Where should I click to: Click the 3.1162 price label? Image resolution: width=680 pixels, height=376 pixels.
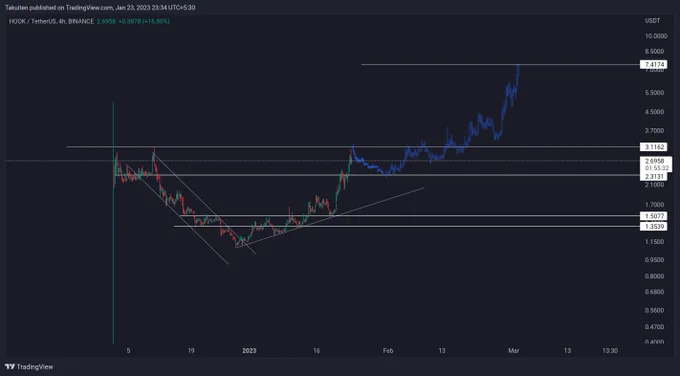tap(654, 147)
